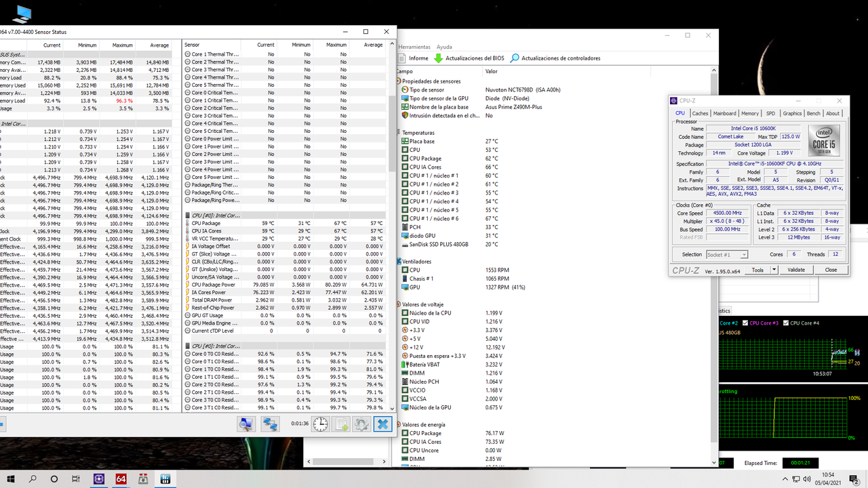Click Close button in CPU-Z
Image resolution: width=868 pixels, height=488 pixels.
coord(831,270)
